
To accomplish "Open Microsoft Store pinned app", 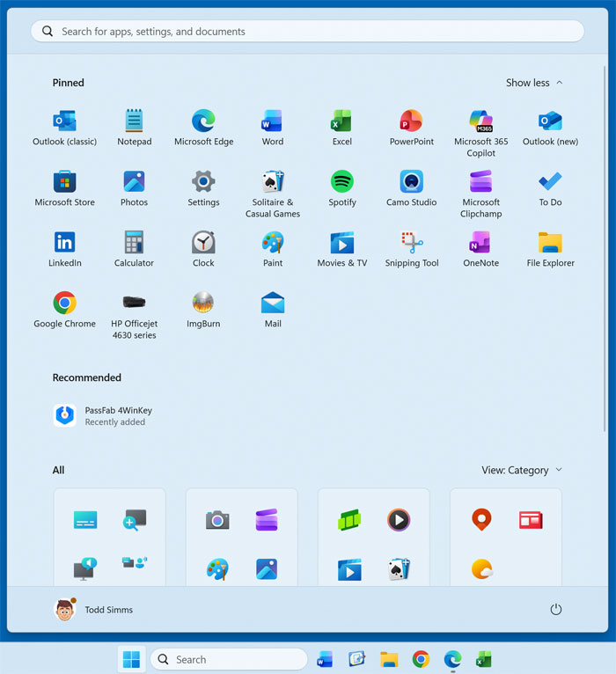I will (x=64, y=188).
